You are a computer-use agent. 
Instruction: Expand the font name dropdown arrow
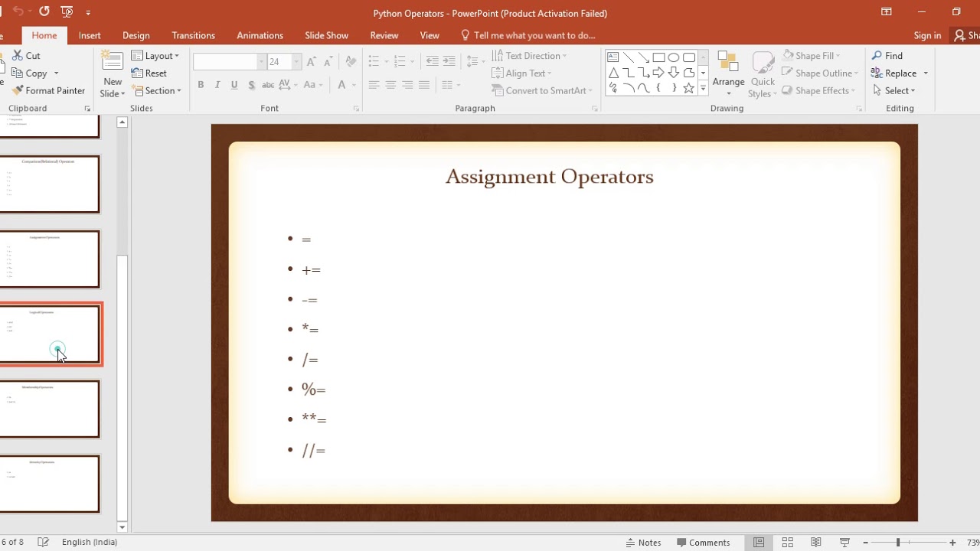point(261,61)
